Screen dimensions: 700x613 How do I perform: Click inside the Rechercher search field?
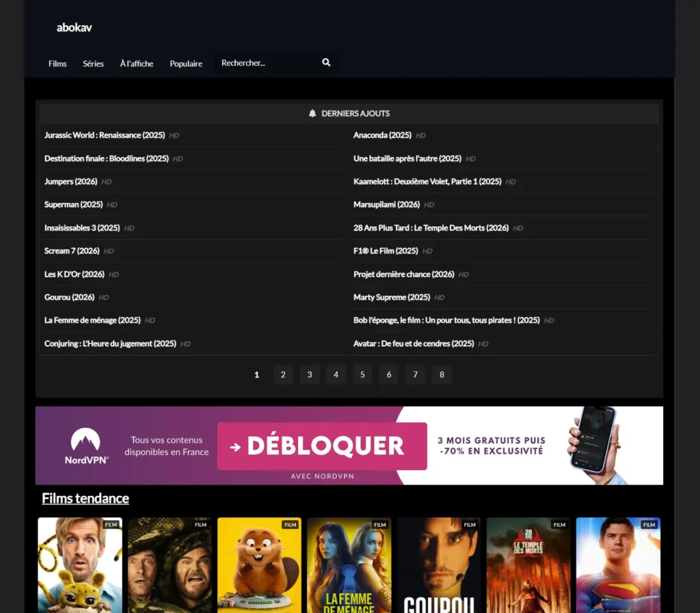coord(267,62)
